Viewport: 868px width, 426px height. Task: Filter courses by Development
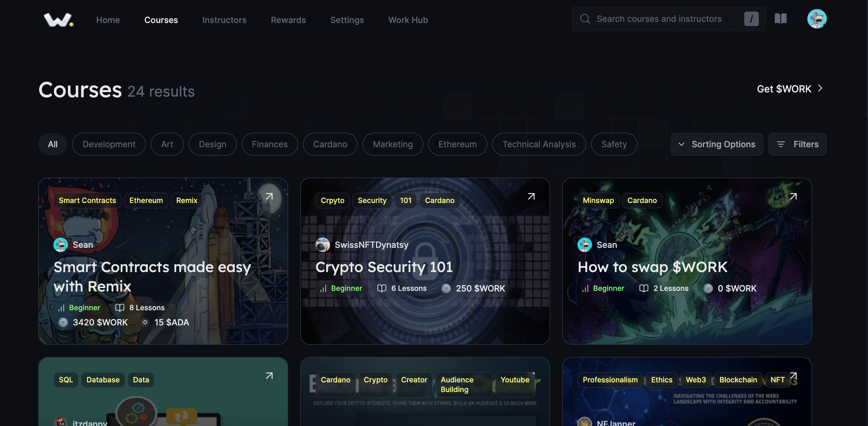[x=109, y=144]
